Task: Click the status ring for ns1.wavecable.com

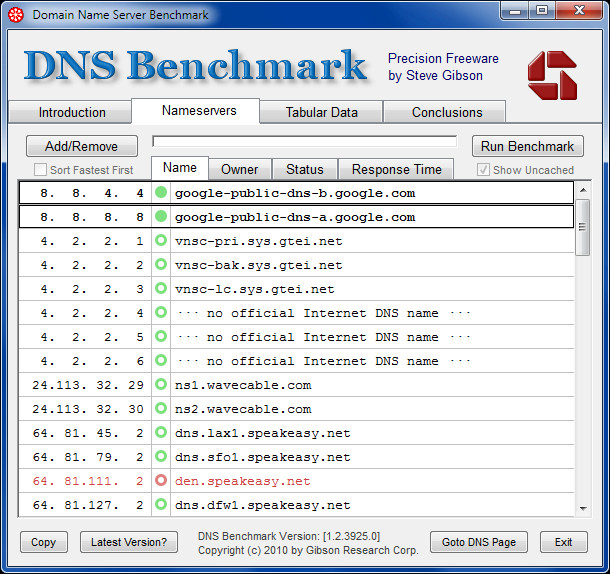Action: tap(161, 384)
